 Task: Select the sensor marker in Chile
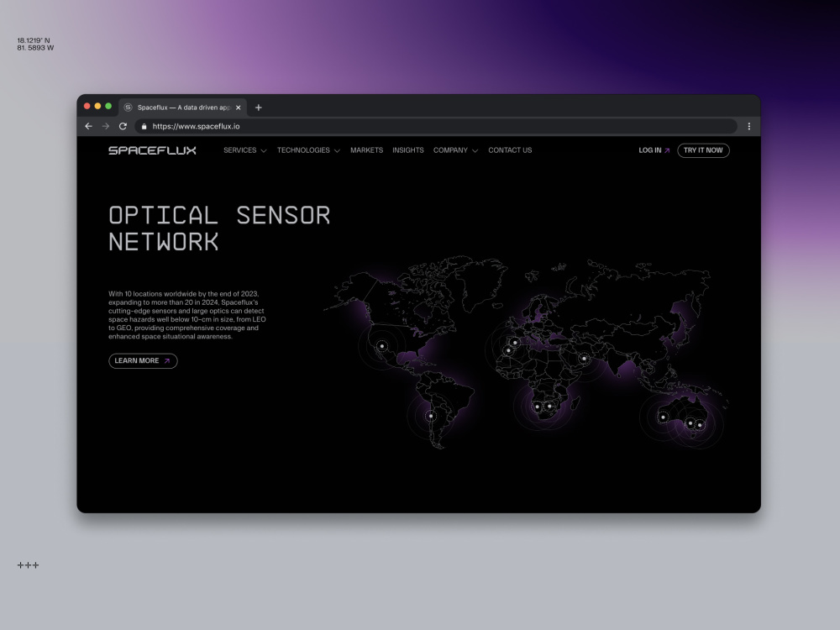(x=431, y=416)
